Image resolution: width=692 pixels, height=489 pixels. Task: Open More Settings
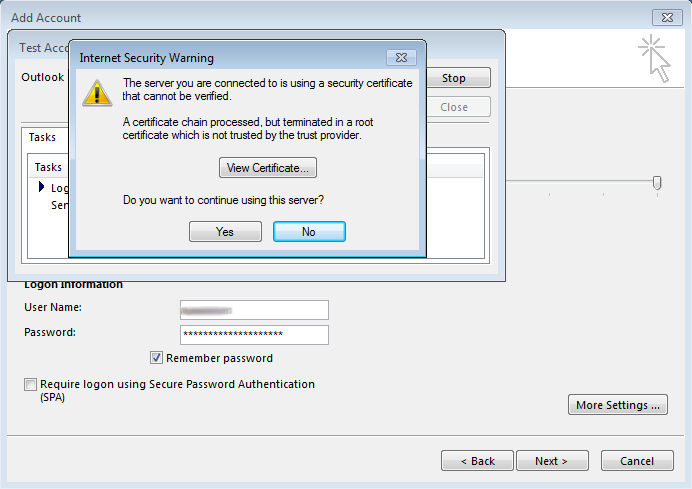tap(617, 405)
